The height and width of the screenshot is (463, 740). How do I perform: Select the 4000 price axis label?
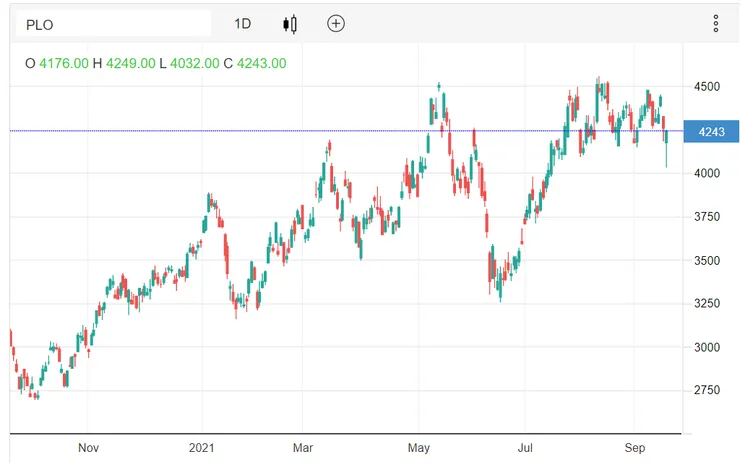click(706, 173)
